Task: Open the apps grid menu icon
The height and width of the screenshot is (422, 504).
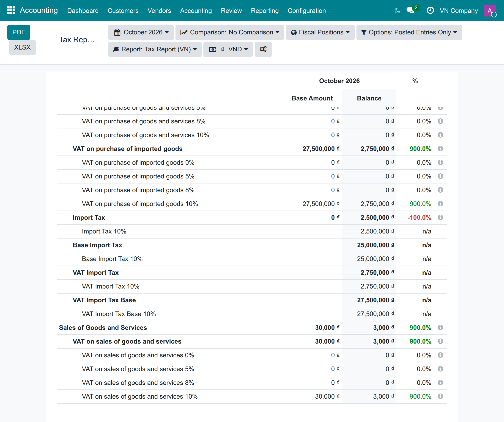Action: (x=11, y=10)
